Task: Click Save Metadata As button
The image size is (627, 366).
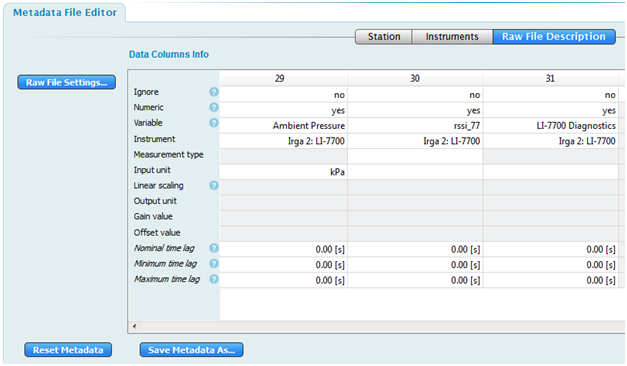Action: click(192, 350)
